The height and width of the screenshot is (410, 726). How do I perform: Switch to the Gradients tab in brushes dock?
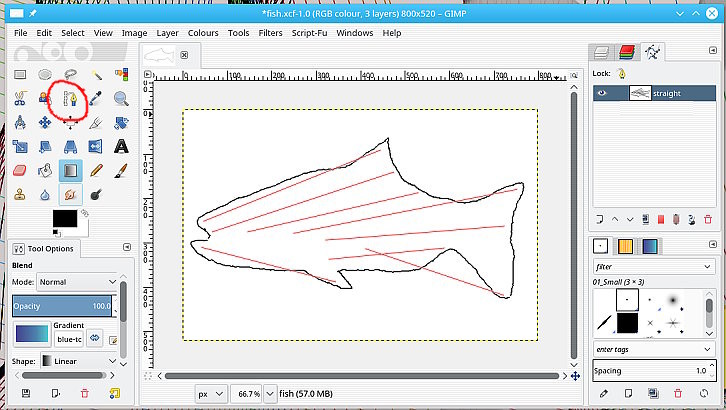coord(650,246)
